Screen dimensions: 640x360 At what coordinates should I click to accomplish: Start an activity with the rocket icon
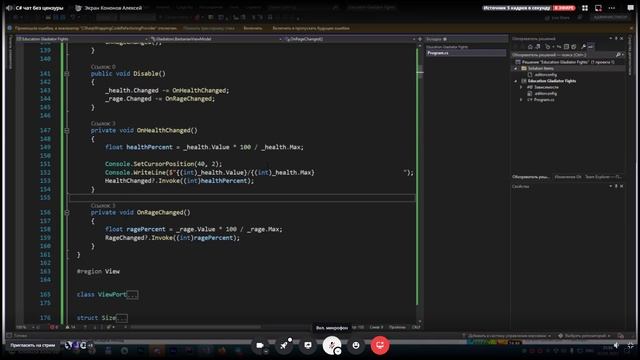[x=284, y=345]
